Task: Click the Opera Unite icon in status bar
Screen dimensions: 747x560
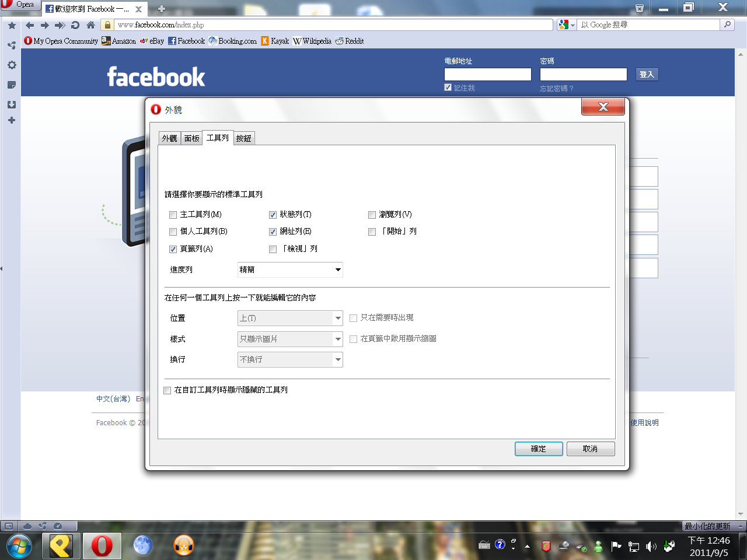Action: (x=42, y=526)
